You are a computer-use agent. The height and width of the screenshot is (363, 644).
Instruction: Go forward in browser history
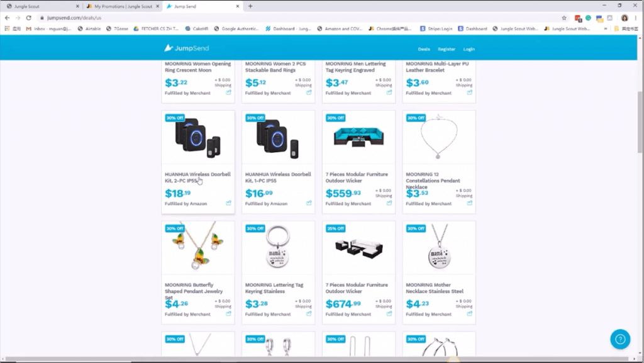18,18
